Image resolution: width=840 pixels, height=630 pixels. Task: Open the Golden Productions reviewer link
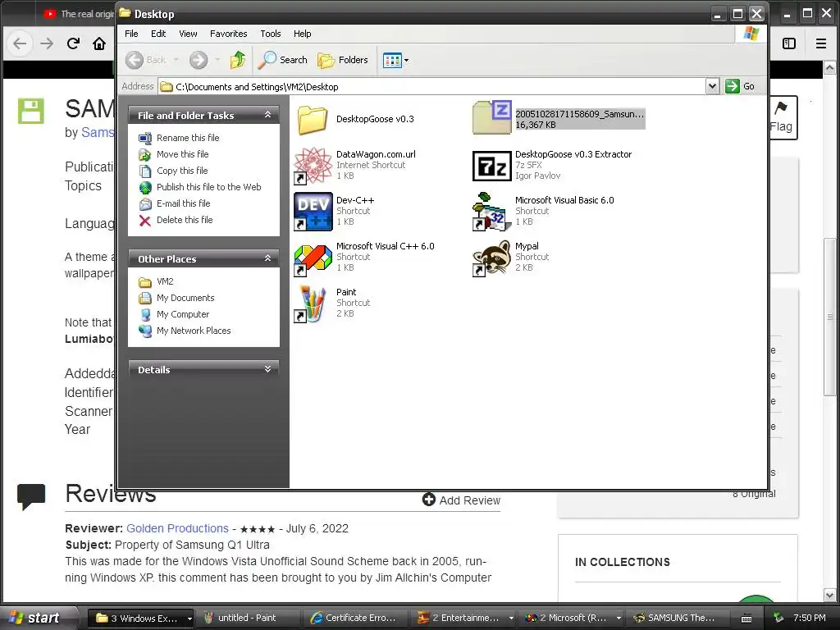tap(177, 528)
